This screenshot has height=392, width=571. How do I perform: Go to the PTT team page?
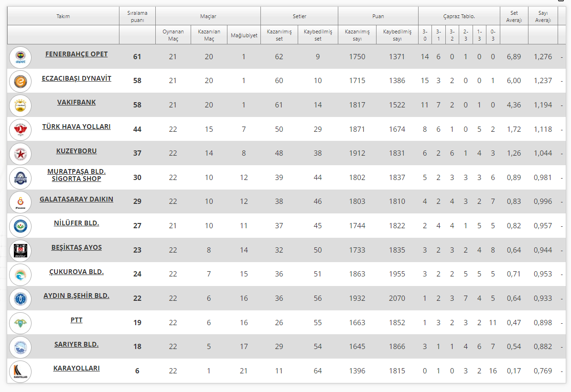pos(76,320)
